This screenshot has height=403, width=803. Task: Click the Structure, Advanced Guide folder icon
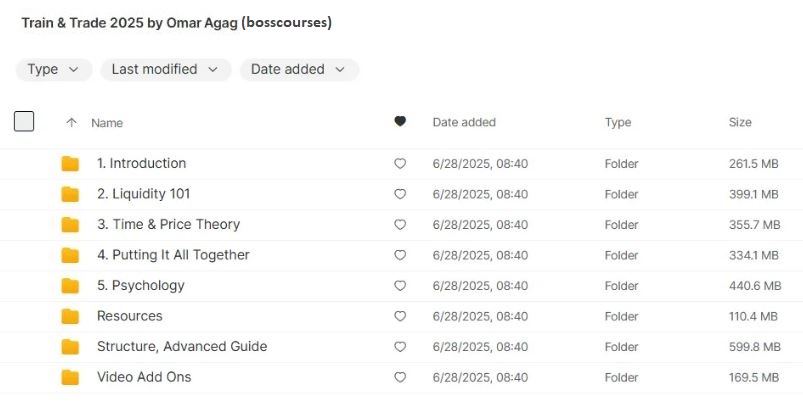pyautogui.click(x=70, y=347)
